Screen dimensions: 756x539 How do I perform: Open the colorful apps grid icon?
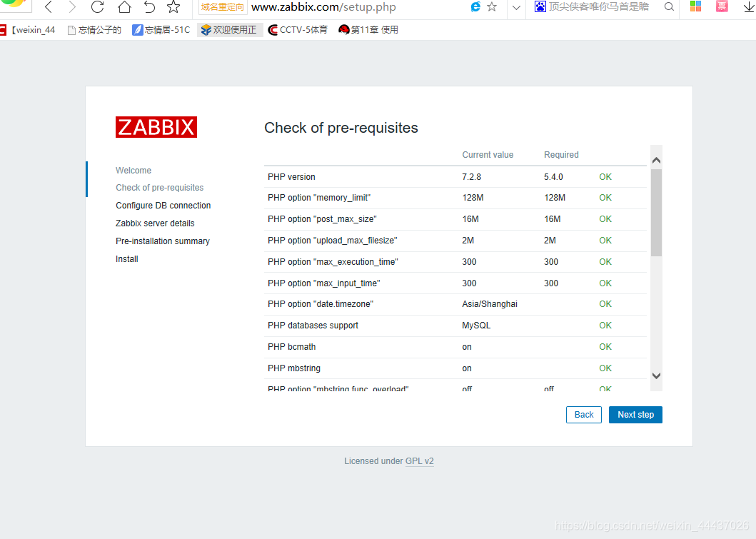point(695,6)
